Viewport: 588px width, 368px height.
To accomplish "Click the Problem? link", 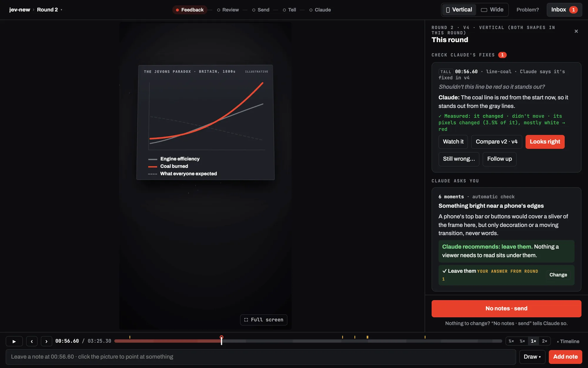I will pos(528,10).
